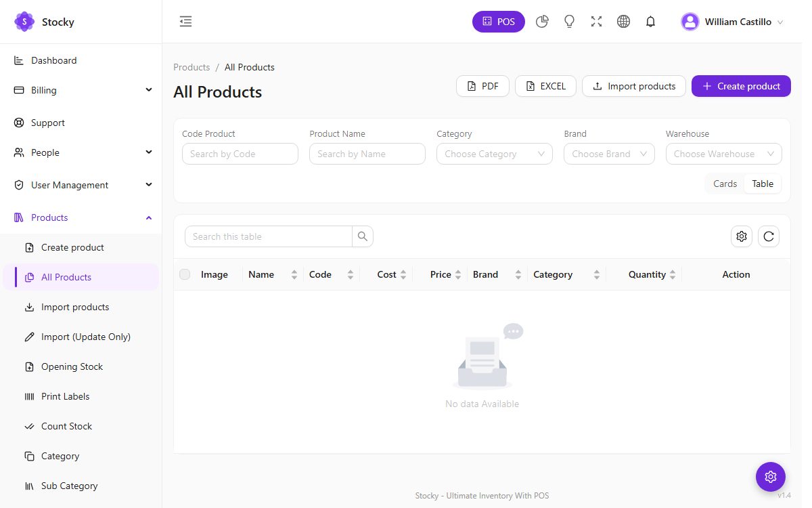The width and height of the screenshot is (812, 508).
Task: Select Create product in sidebar
Action: [x=81, y=247]
